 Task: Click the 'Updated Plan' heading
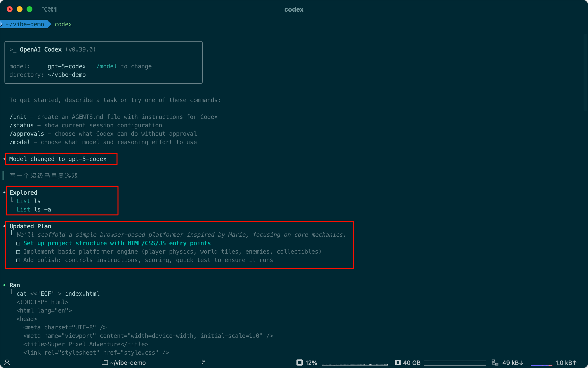tap(30, 226)
